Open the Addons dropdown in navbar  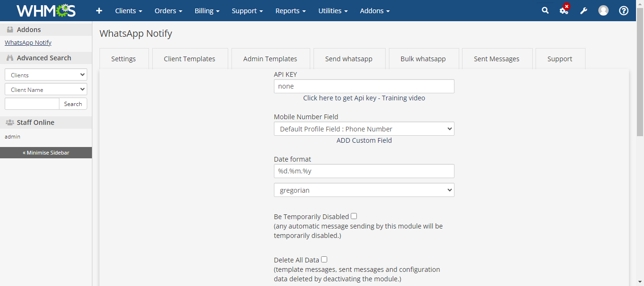click(375, 11)
